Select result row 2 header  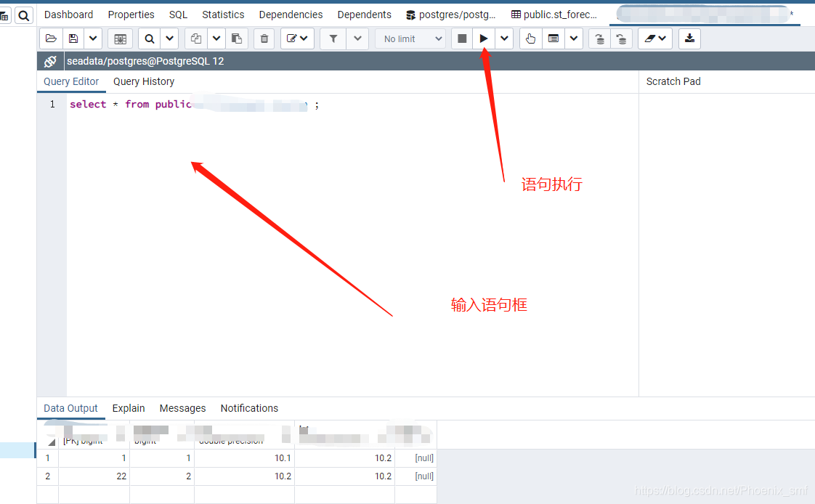[x=48, y=476]
